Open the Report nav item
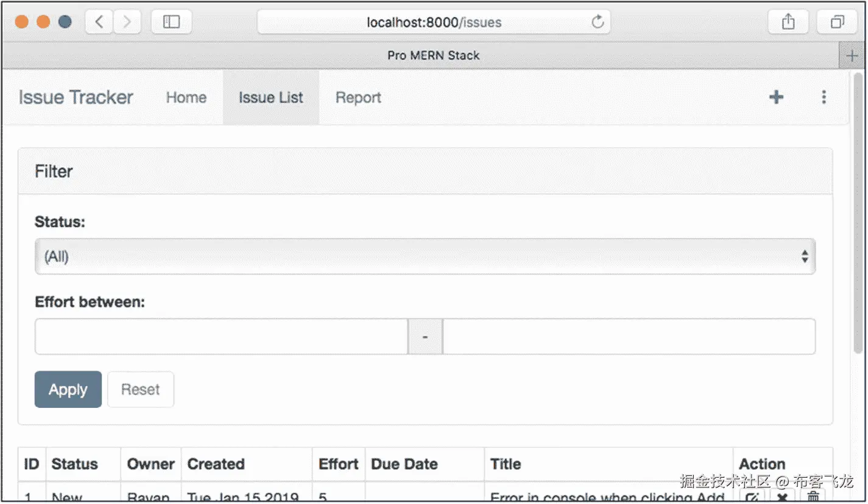 point(358,97)
